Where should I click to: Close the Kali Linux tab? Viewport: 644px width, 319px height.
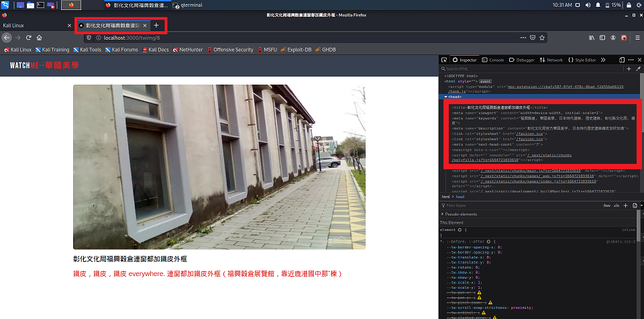click(69, 26)
